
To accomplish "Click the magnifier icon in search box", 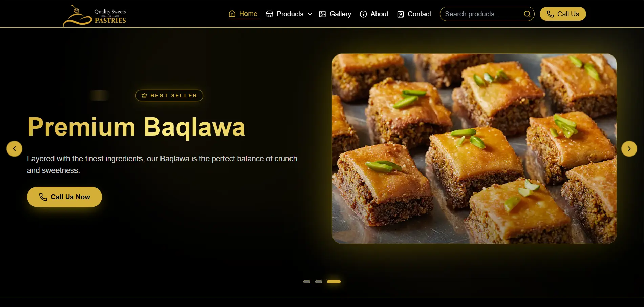I will (x=527, y=14).
